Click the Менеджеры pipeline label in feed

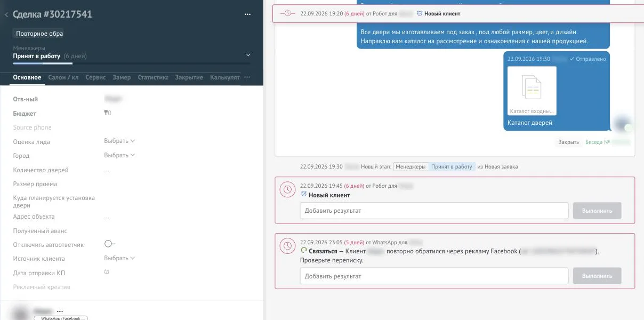click(x=411, y=166)
